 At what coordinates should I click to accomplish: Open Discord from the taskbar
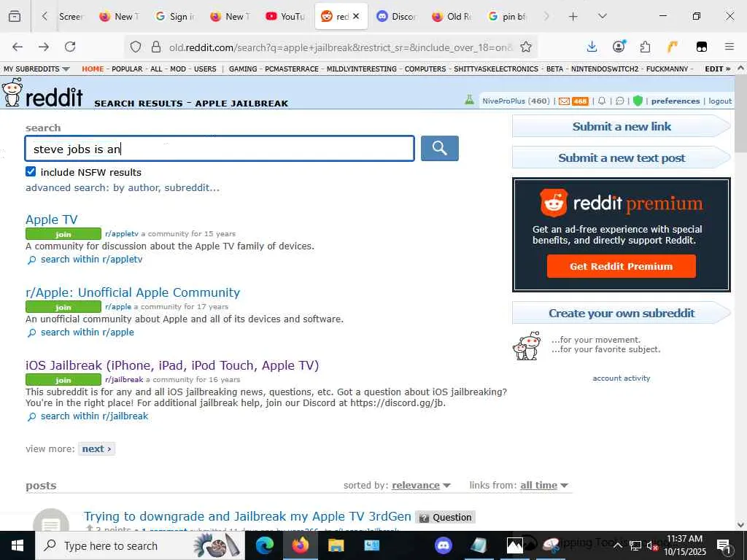tap(443, 545)
